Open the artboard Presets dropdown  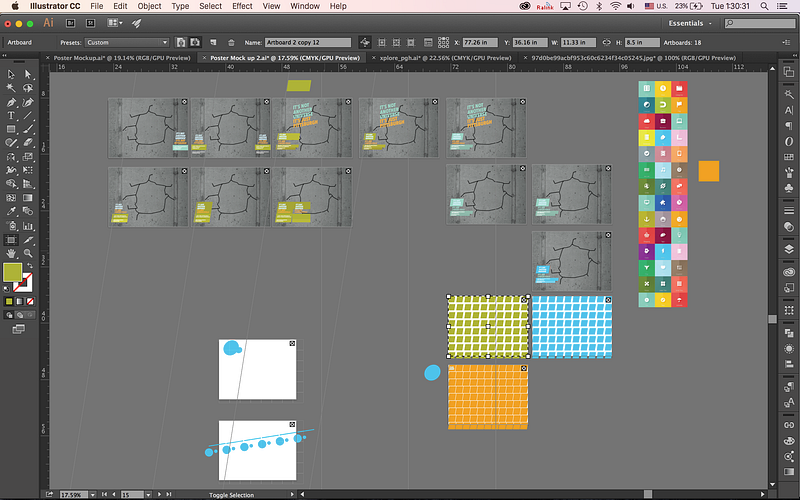click(x=126, y=43)
